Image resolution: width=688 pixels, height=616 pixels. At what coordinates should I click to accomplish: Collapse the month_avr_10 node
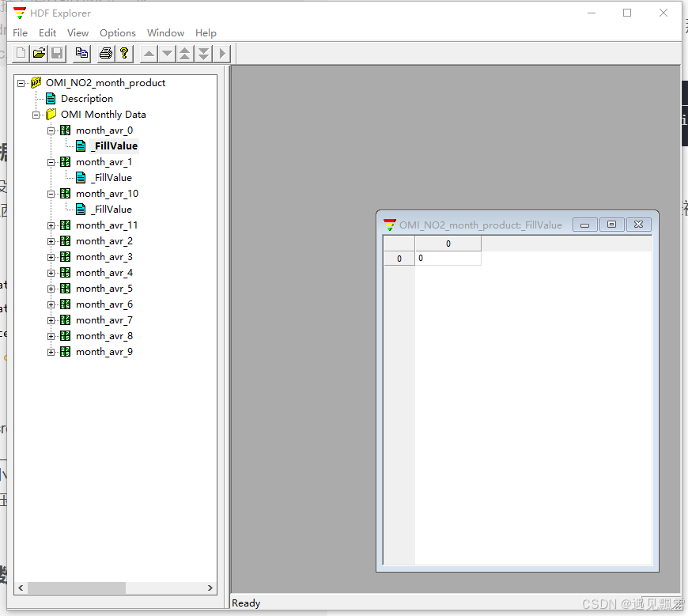[x=51, y=194]
